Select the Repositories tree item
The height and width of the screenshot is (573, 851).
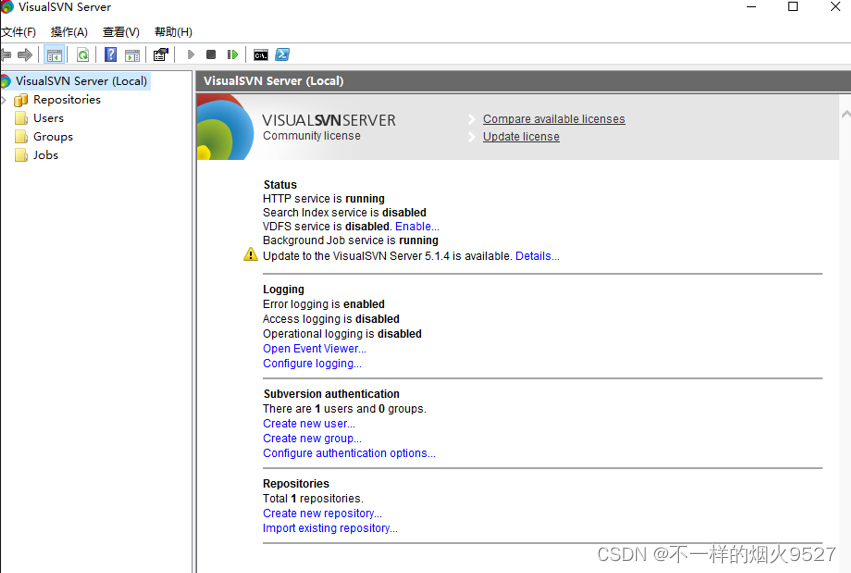pyautogui.click(x=67, y=100)
